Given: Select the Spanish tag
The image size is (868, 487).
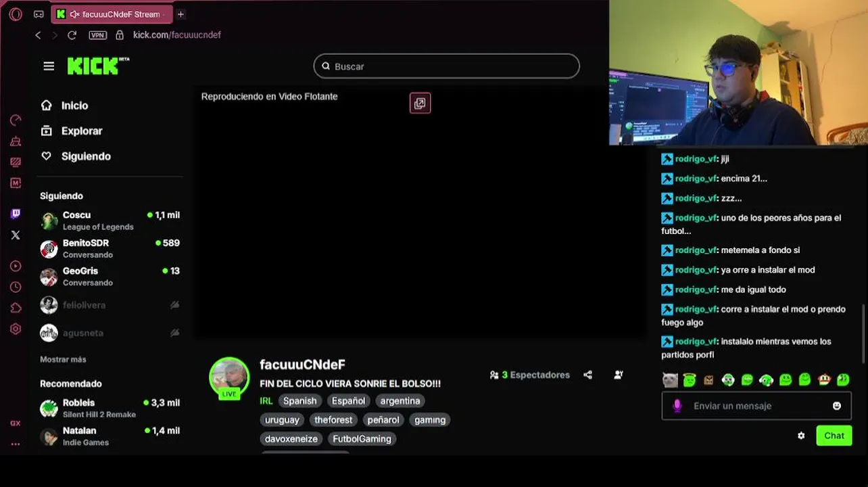Looking at the screenshot, I should [x=299, y=401].
